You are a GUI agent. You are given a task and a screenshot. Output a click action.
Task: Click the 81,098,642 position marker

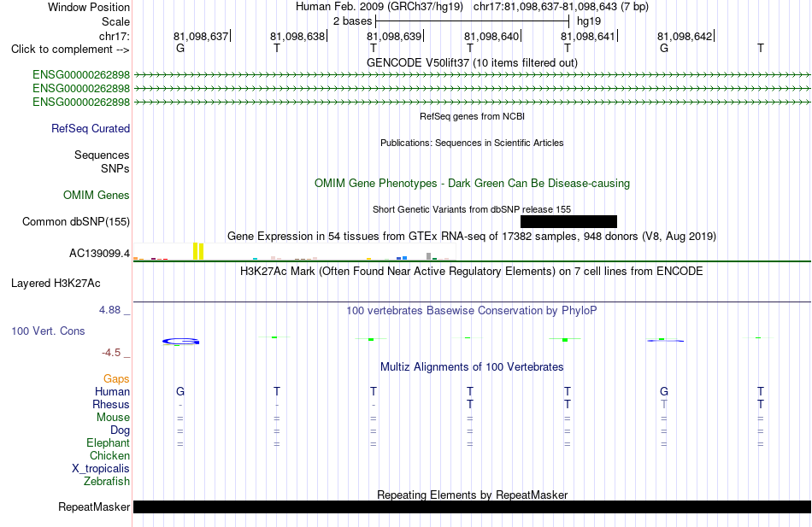[685, 36]
